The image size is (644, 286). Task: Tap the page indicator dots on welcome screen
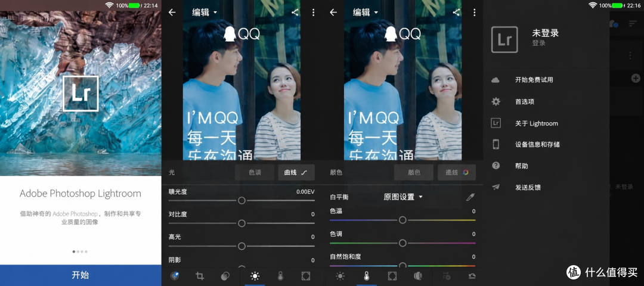coord(80,251)
